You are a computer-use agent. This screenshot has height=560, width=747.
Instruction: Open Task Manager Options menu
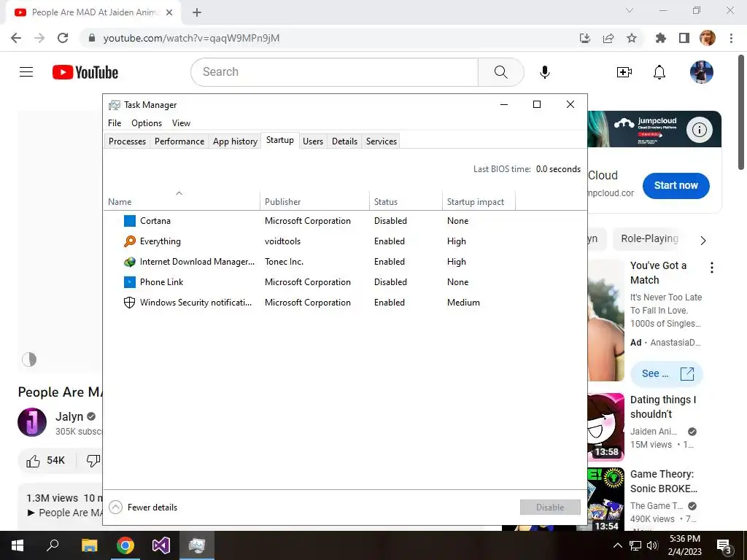click(x=147, y=123)
